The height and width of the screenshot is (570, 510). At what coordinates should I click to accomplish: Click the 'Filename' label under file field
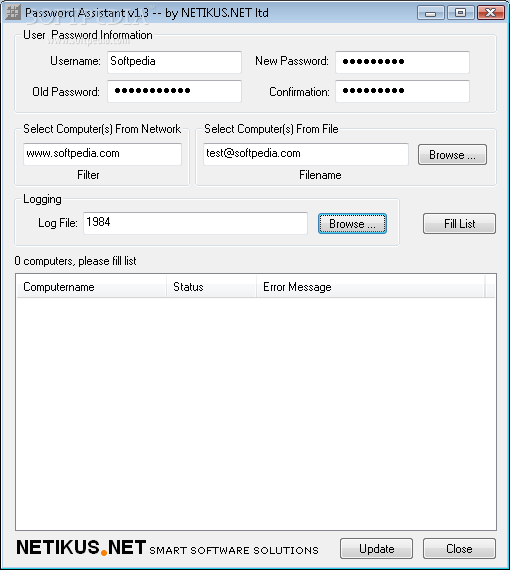tap(320, 175)
